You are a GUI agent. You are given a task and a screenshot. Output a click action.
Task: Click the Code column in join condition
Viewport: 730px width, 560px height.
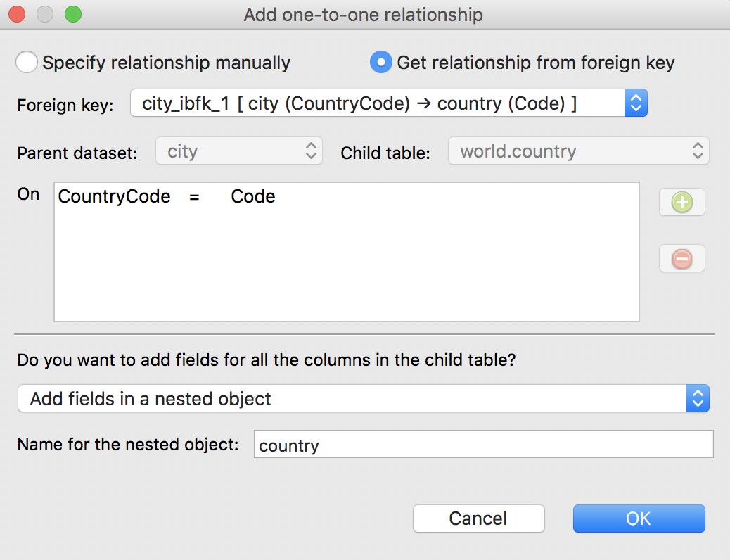click(x=252, y=196)
